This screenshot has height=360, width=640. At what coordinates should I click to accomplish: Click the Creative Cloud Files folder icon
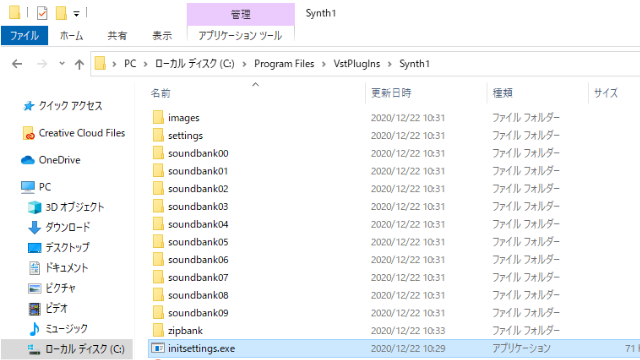[x=29, y=133]
